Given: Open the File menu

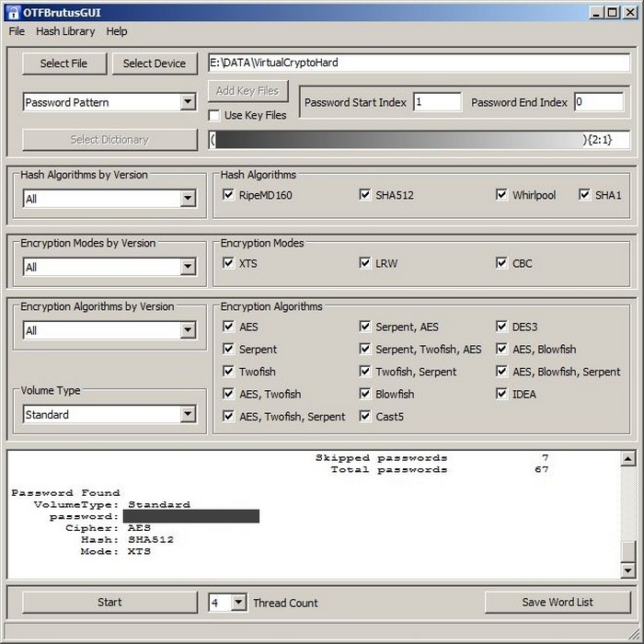Looking at the screenshot, I should (x=17, y=31).
